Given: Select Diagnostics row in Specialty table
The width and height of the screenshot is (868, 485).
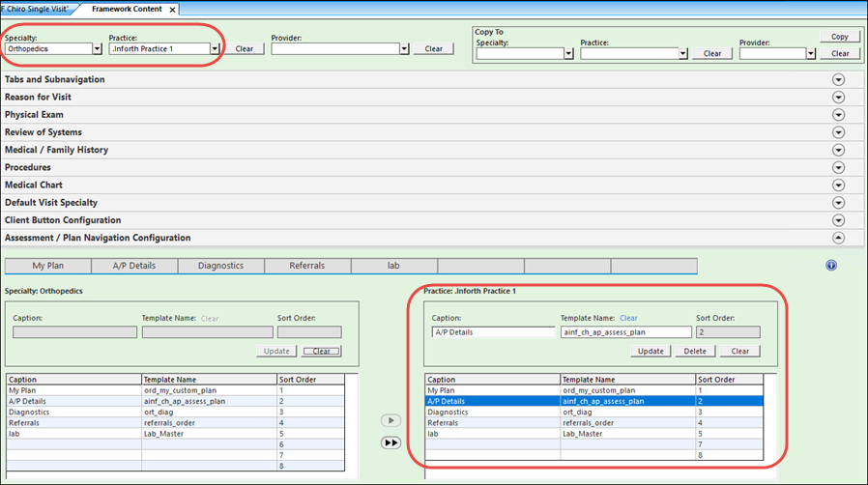Looking at the screenshot, I should click(x=176, y=412).
